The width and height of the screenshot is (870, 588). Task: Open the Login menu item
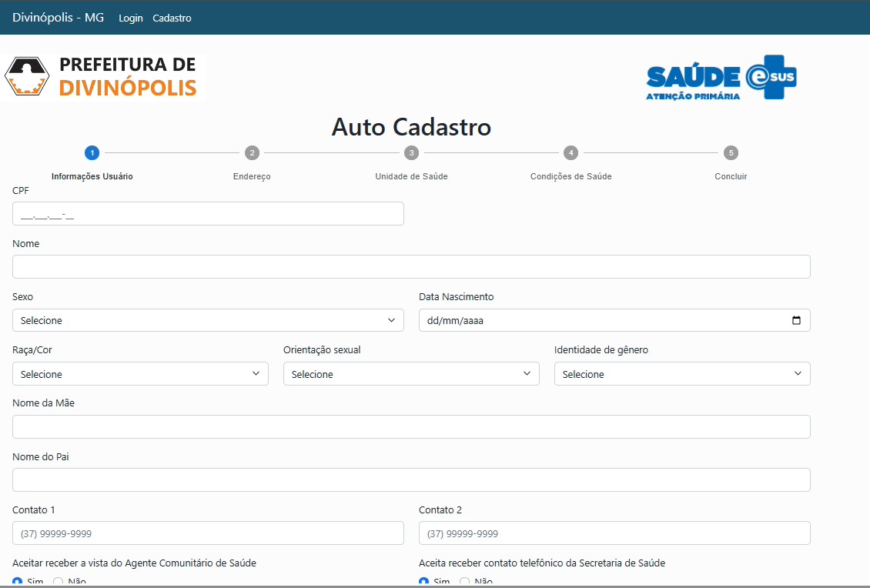click(x=130, y=18)
